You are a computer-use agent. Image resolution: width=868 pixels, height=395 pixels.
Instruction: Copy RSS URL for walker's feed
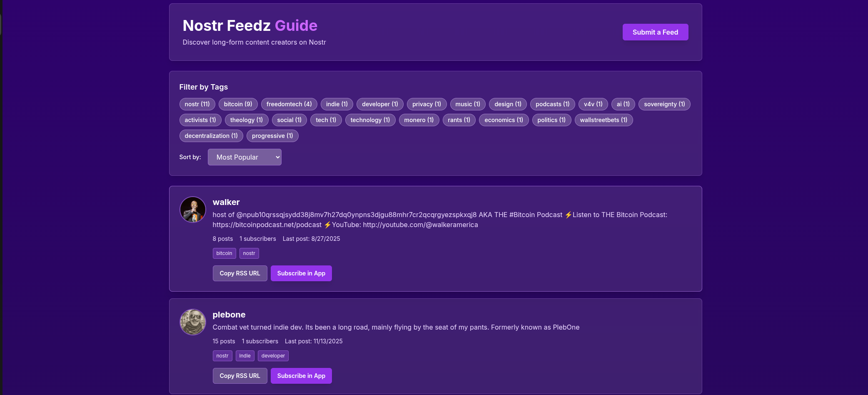240,273
